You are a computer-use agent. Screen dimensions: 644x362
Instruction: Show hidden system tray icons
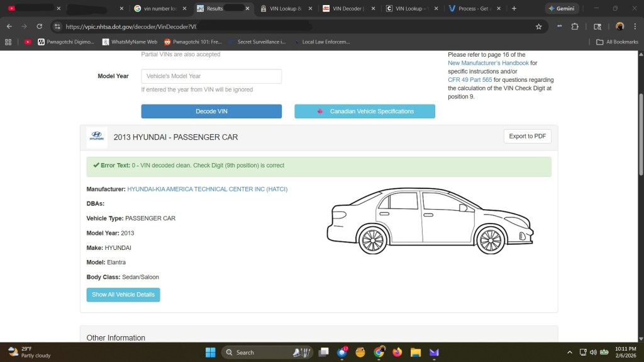point(570,352)
